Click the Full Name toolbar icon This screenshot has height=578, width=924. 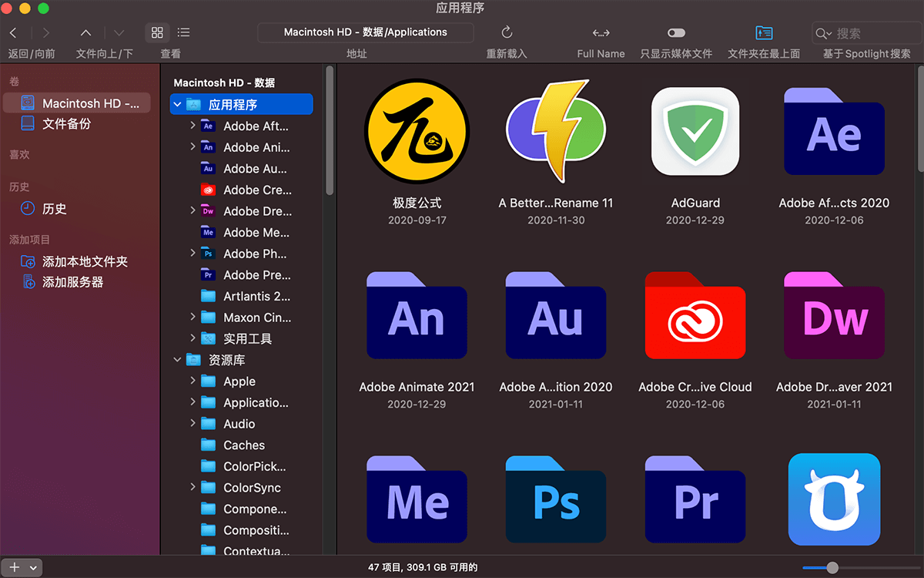coord(601,32)
